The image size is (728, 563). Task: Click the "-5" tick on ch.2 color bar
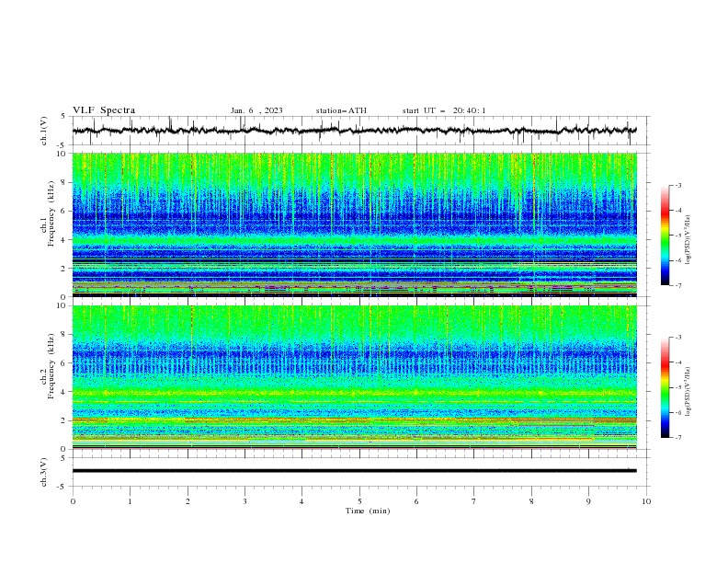(677, 387)
